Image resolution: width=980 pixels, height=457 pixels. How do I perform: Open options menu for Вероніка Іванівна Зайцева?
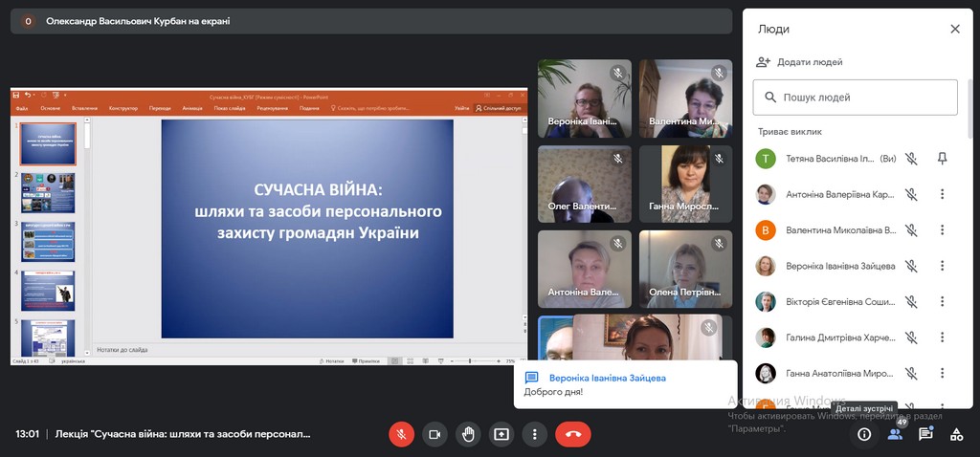(942, 266)
